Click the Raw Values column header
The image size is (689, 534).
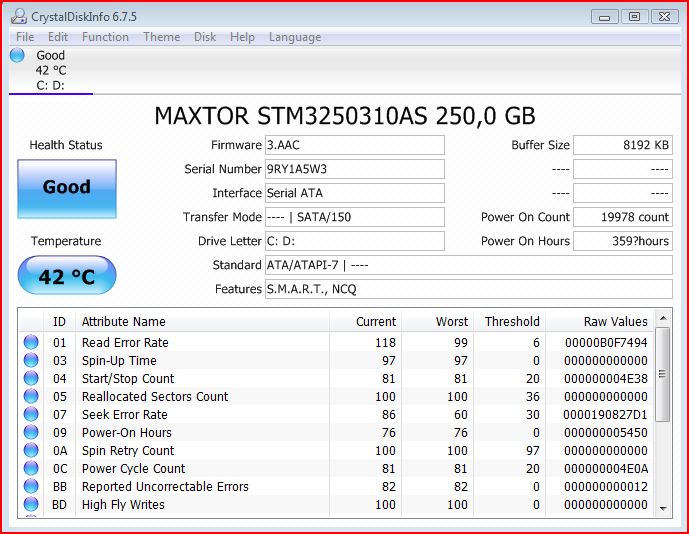click(615, 322)
